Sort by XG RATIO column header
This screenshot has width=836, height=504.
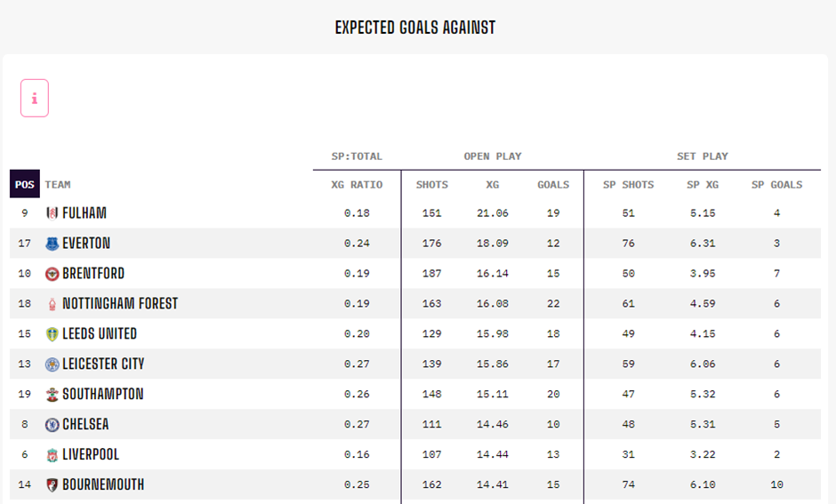coord(357,185)
